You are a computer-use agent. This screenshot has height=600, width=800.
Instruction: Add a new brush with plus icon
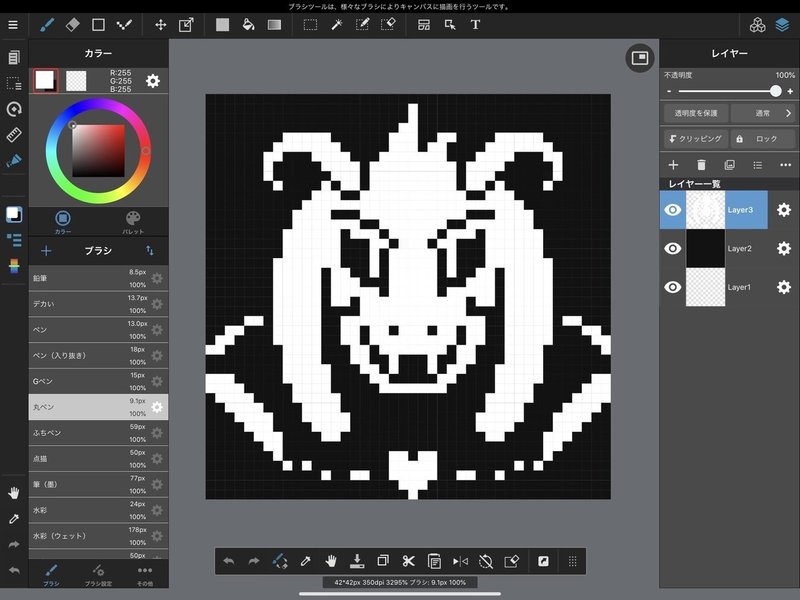point(46,251)
